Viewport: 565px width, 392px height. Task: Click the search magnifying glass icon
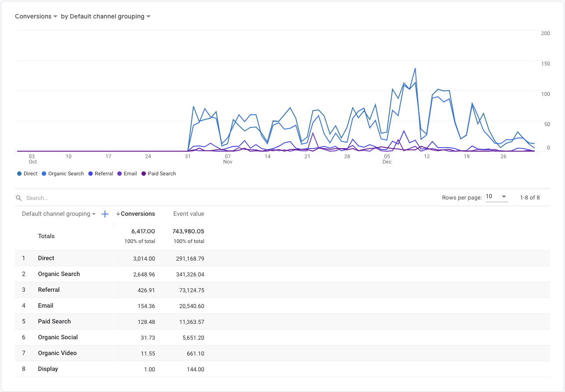(x=18, y=198)
